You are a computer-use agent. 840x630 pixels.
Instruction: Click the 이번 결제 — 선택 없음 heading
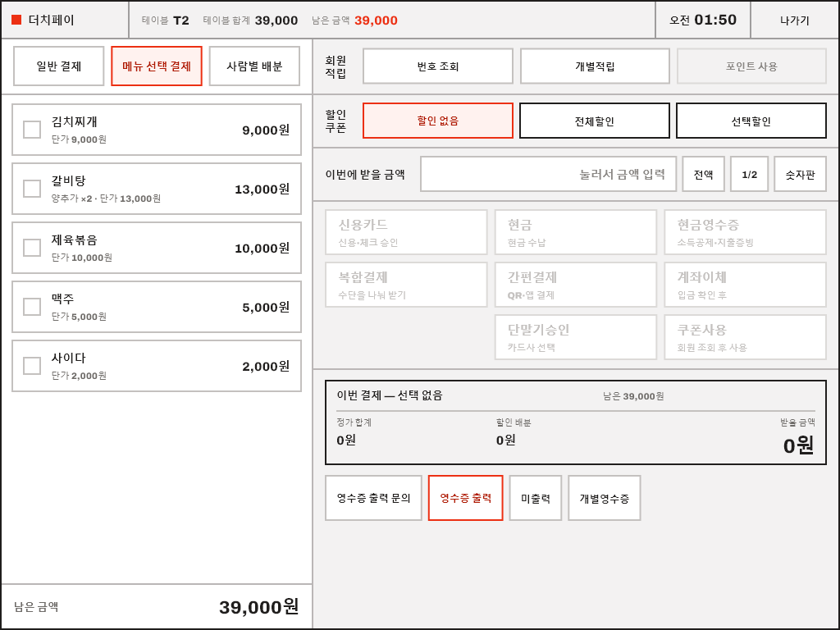[390, 395]
